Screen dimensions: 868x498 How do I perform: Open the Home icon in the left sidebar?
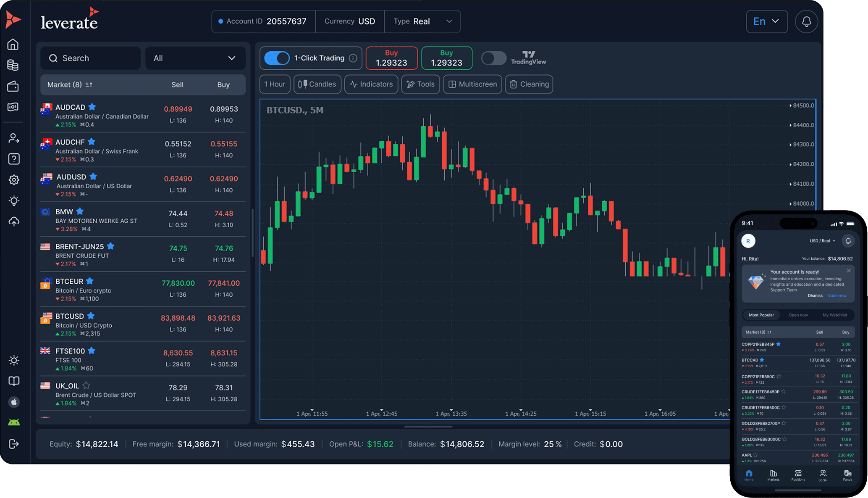(13, 44)
